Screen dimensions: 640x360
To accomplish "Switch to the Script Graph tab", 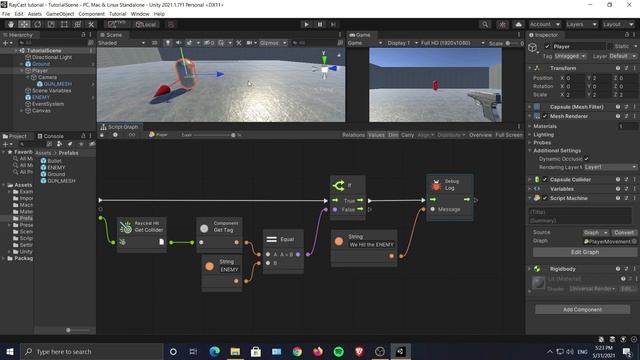I will pos(120,127).
